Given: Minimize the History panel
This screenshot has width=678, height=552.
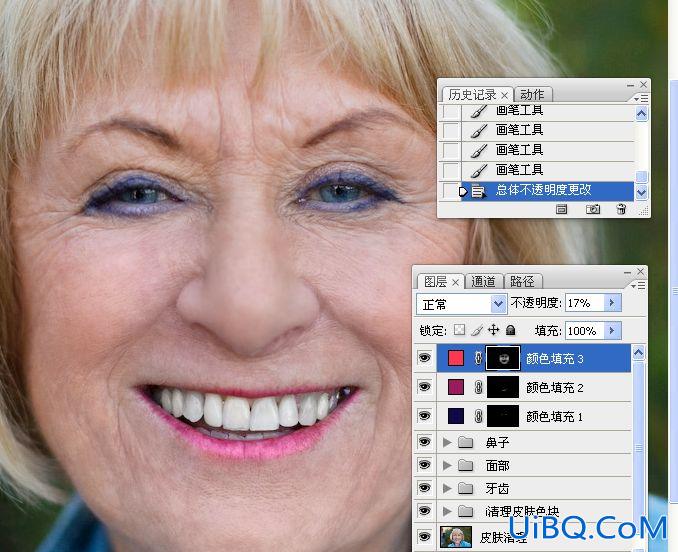Looking at the screenshot, I should (x=630, y=85).
